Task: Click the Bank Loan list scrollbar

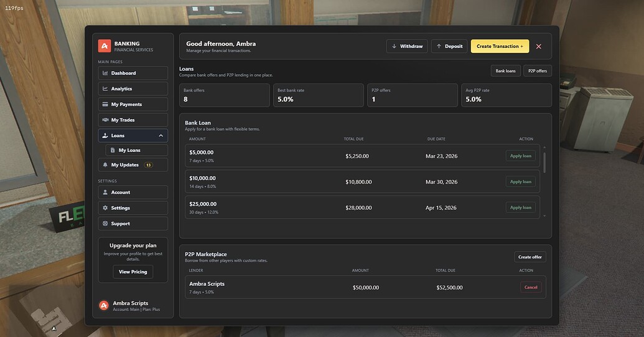Action: click(544, 163)
